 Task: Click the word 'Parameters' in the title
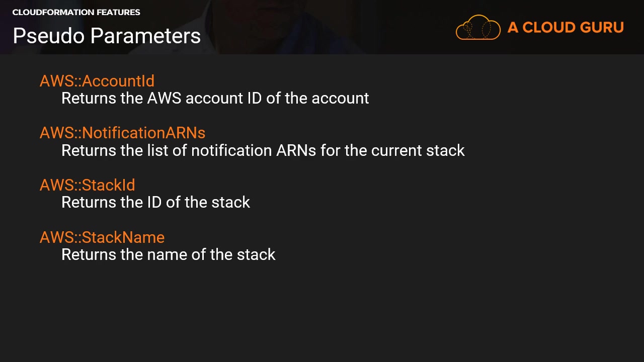[x=146, y=36]
